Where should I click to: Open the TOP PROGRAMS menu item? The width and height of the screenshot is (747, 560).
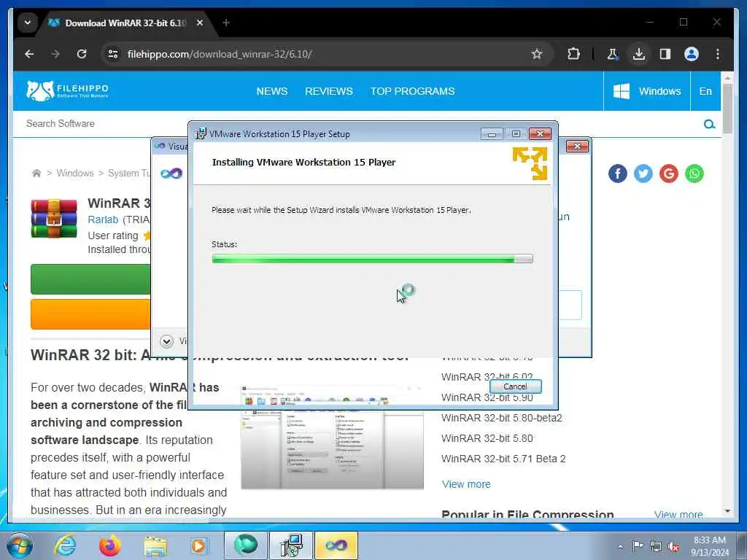(x=413, y=91)
